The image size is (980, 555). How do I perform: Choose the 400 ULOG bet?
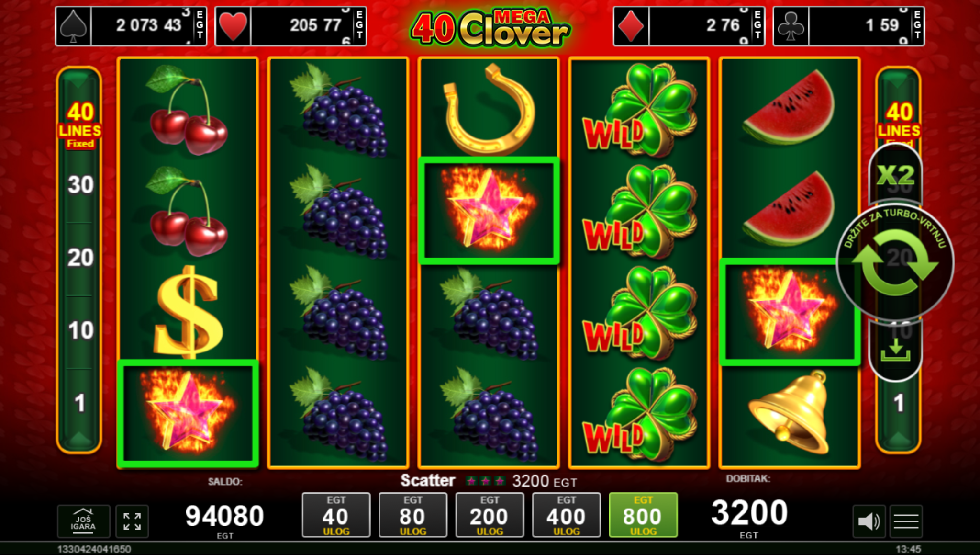click(566, 515)
